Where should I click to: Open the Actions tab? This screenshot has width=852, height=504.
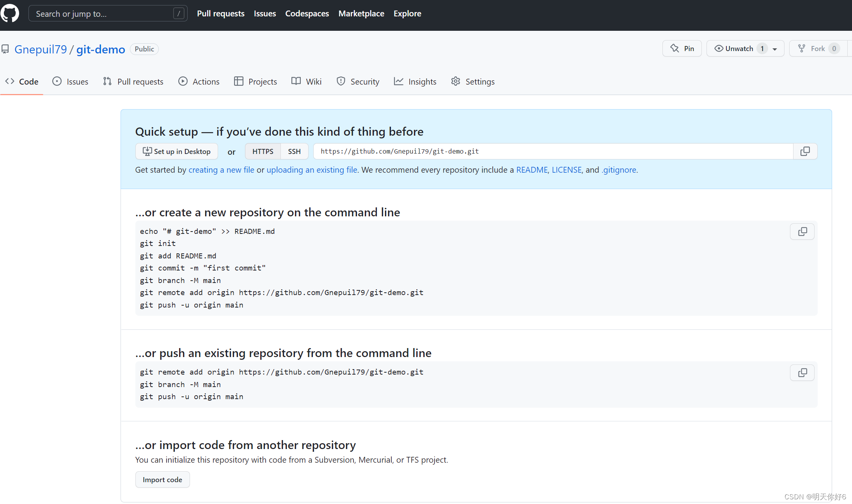(x=199, y=81)
